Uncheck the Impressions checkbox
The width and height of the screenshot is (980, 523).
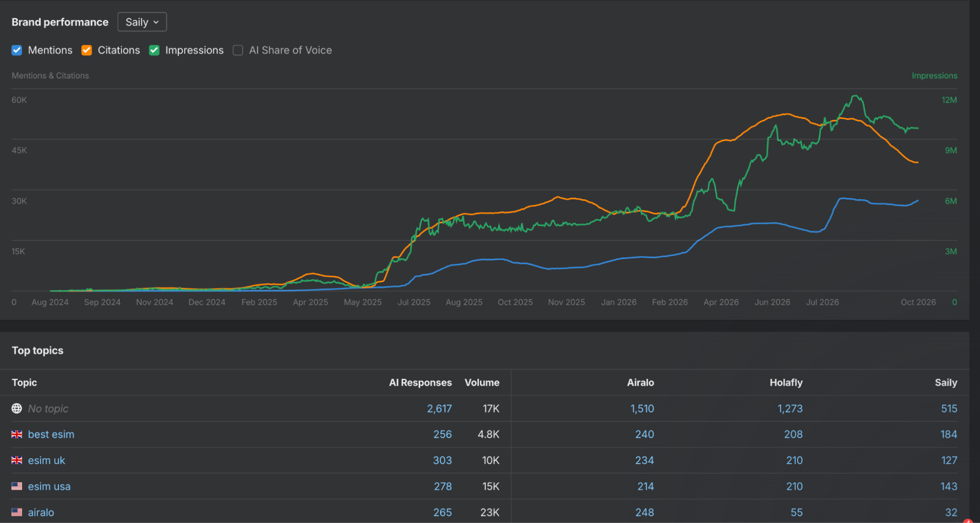pos(154,50)
